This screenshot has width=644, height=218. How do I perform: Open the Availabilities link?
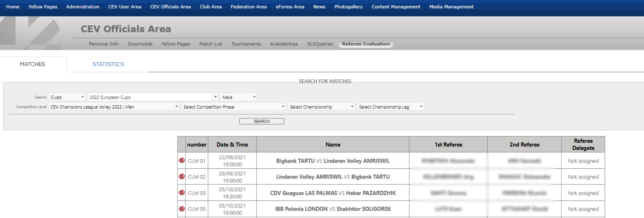click(x=284, y=44)
